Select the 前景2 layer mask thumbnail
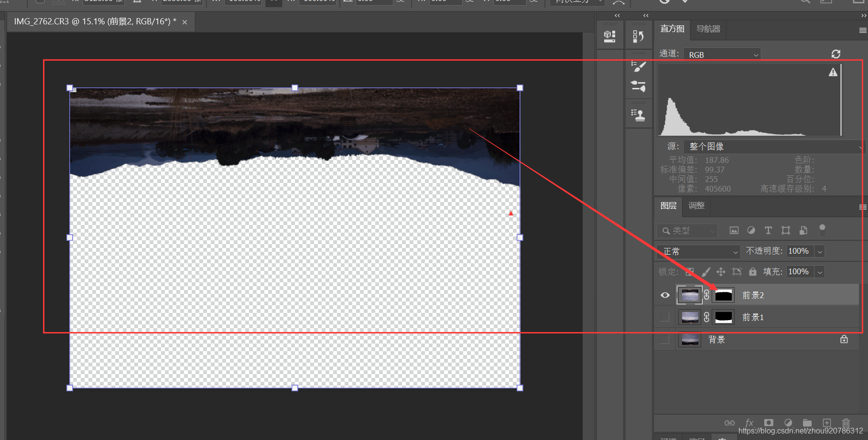The width and height of the screenshot is (868, 440). click(723, 295)
